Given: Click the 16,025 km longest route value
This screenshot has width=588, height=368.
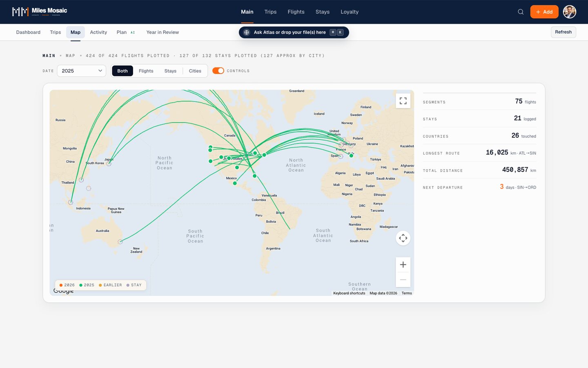Looking at the screenshot, I should pos(511,153).
